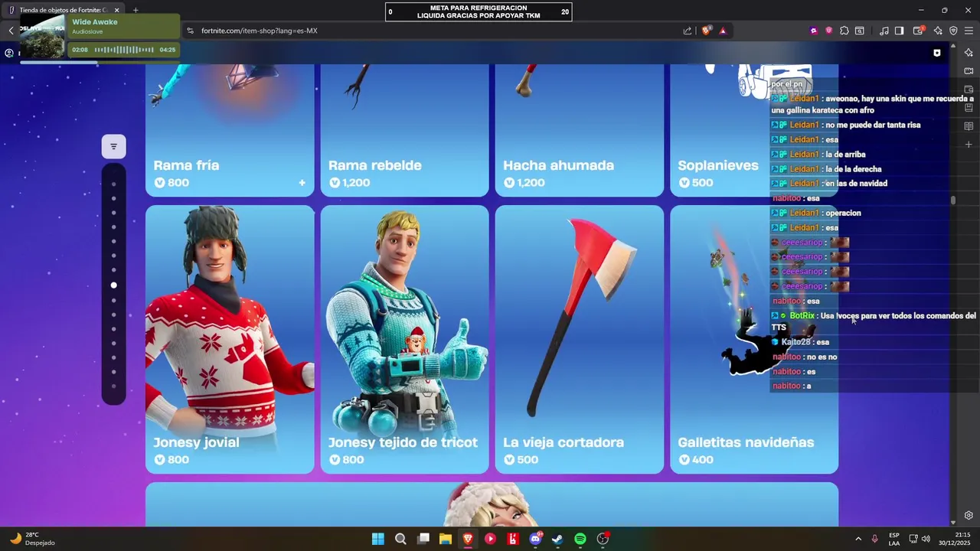Screen dimensions: 980x551
Task: Open Discord from the taskbar
Action: 535,539
